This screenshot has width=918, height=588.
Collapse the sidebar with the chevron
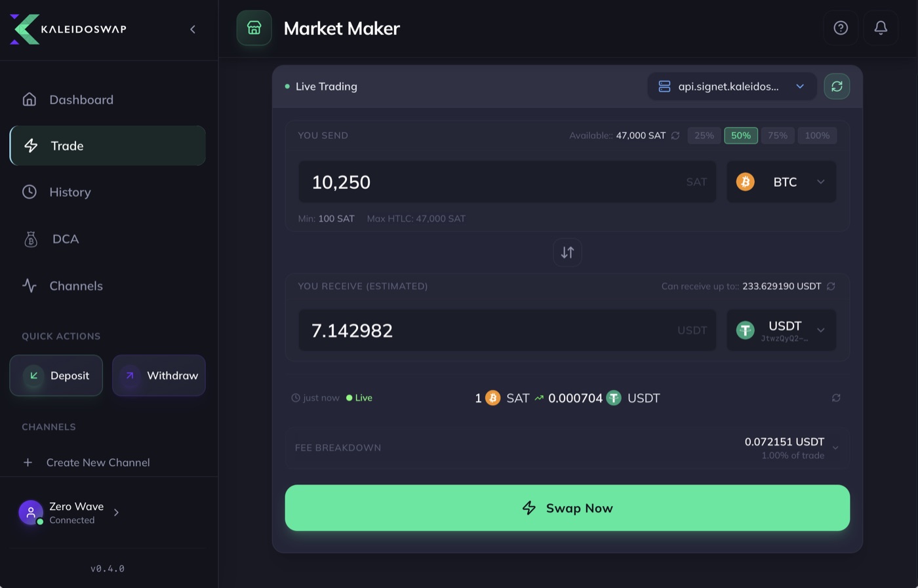tap(193, 29)
